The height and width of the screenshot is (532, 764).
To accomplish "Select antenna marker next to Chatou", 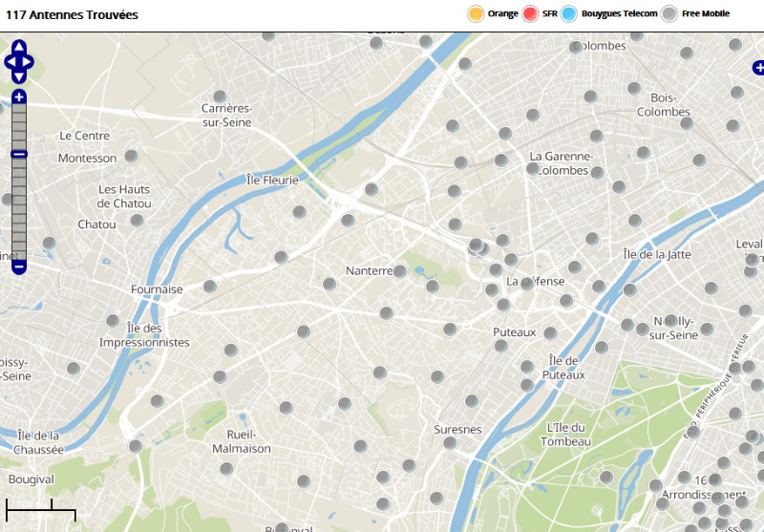I will (138, 221).
